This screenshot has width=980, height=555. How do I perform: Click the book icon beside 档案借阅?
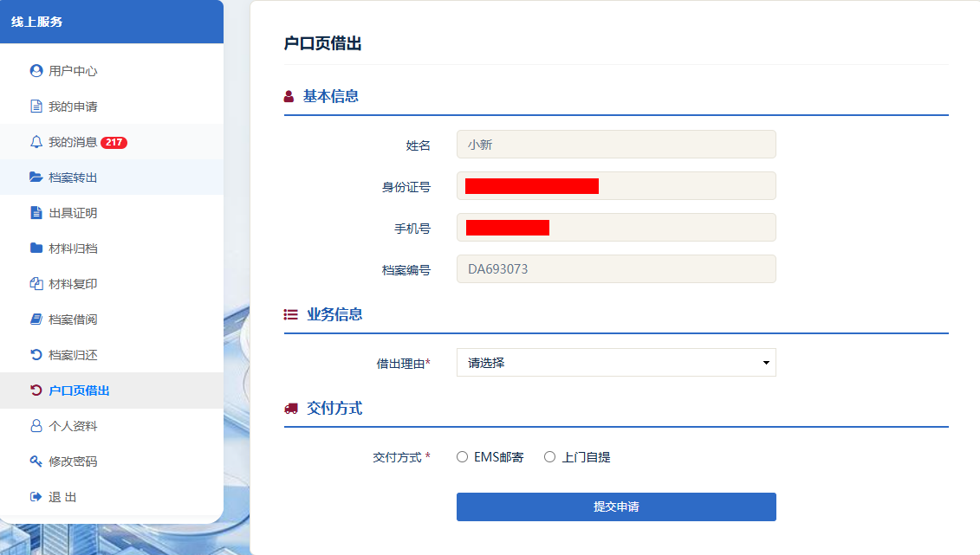tap(36, 319)
